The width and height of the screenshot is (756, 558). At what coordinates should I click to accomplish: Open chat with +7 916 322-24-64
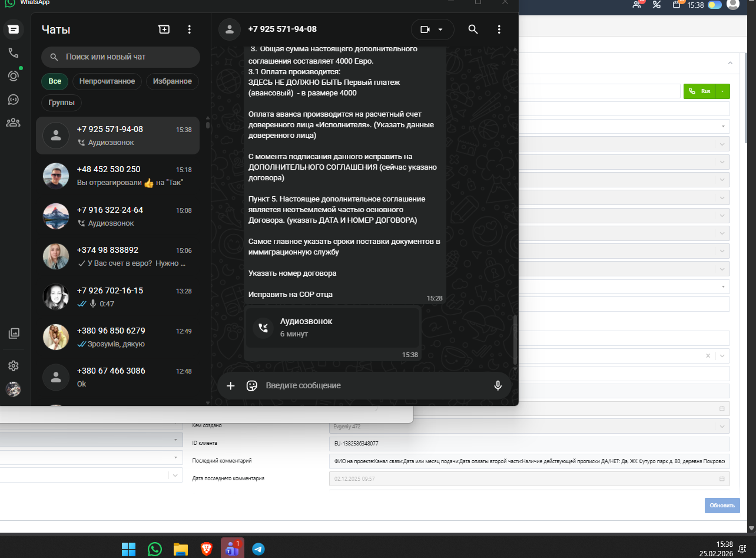pyautogui.click(x=118, y=216)
